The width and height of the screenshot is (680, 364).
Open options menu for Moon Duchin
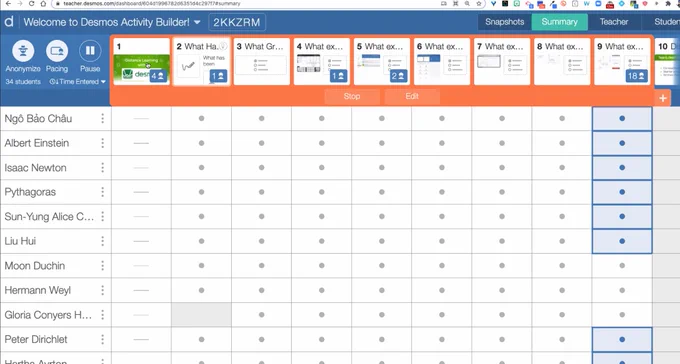click(x=103, y=266)
